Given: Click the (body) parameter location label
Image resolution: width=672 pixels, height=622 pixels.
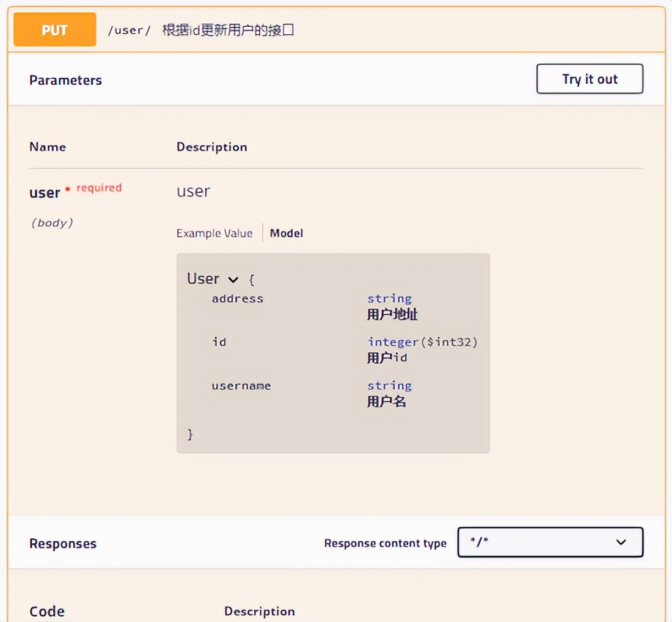Looking at the screenshot, I should pyautogui.click(x=52, y=222).
